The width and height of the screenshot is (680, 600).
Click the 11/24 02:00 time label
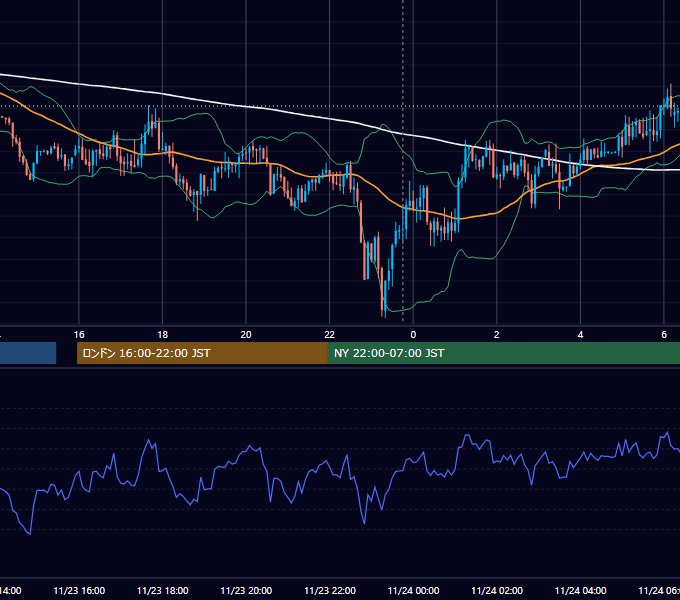click(x=497, y=590)
